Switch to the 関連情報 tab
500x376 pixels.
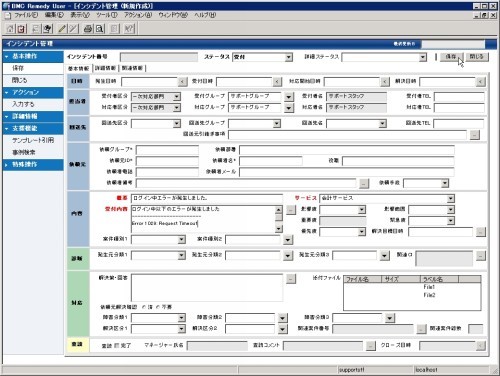pyautogui.click(x=132, y=68)
